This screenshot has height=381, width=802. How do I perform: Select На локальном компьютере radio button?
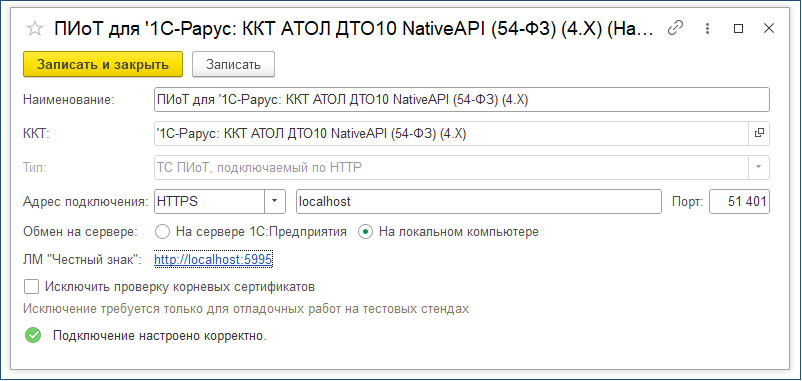(365, 232)
